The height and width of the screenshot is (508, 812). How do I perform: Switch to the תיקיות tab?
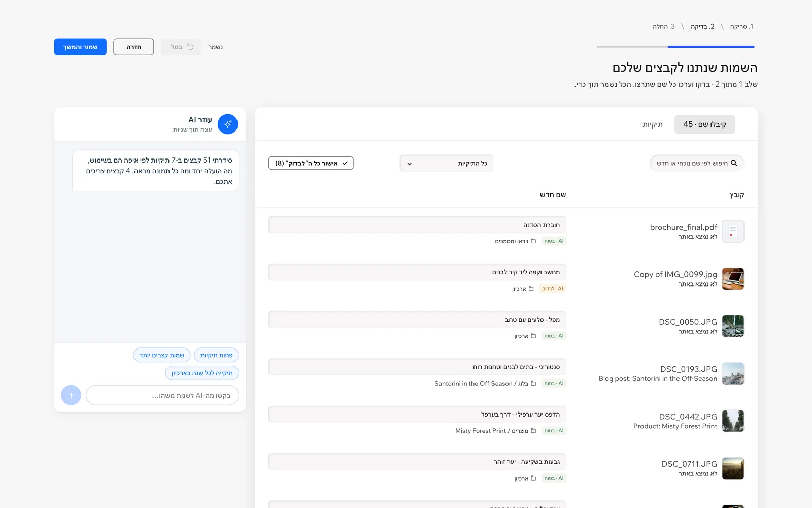(x=653, y=124)
